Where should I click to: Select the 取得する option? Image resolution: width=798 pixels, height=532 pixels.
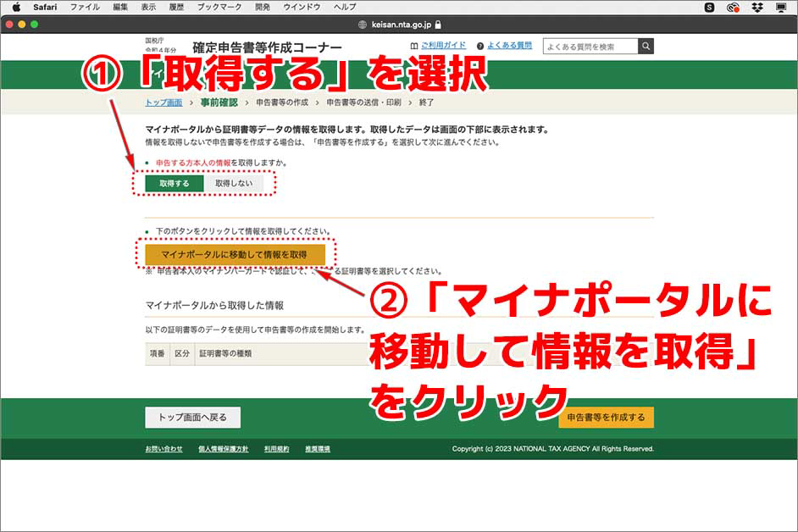pyautogui.click(x=173, y=183)
